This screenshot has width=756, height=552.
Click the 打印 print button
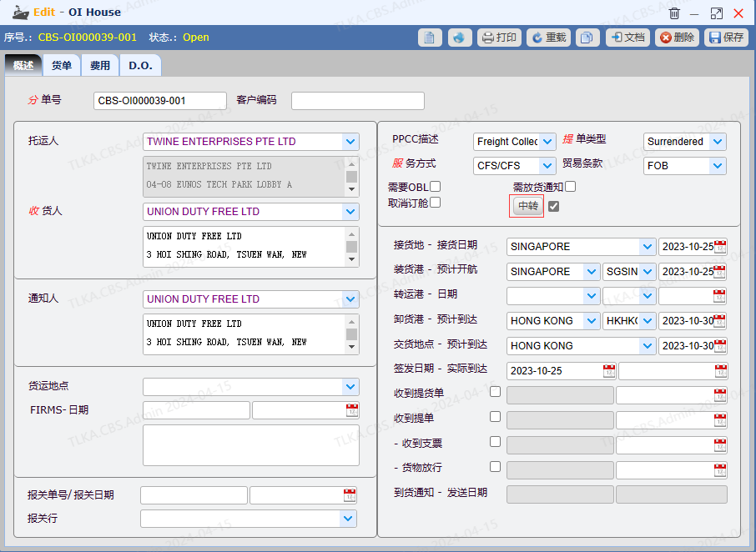[499, 38]
